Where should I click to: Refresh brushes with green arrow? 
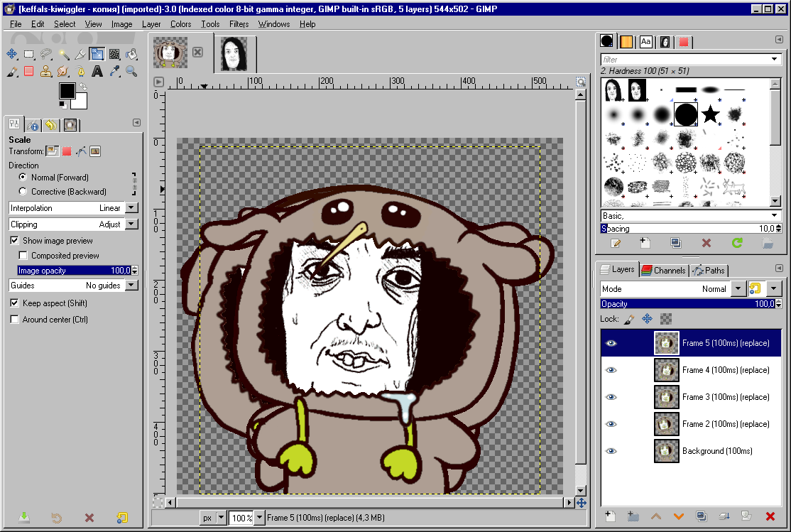[737, 244]
